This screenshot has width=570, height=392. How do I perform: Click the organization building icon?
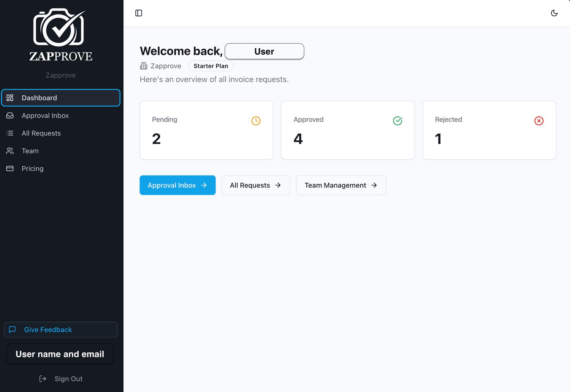144,66
